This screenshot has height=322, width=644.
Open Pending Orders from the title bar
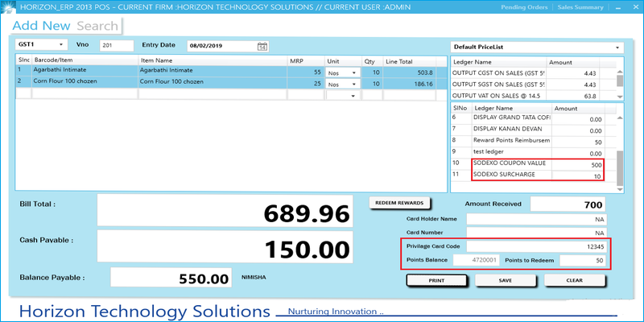pos(524,7)
